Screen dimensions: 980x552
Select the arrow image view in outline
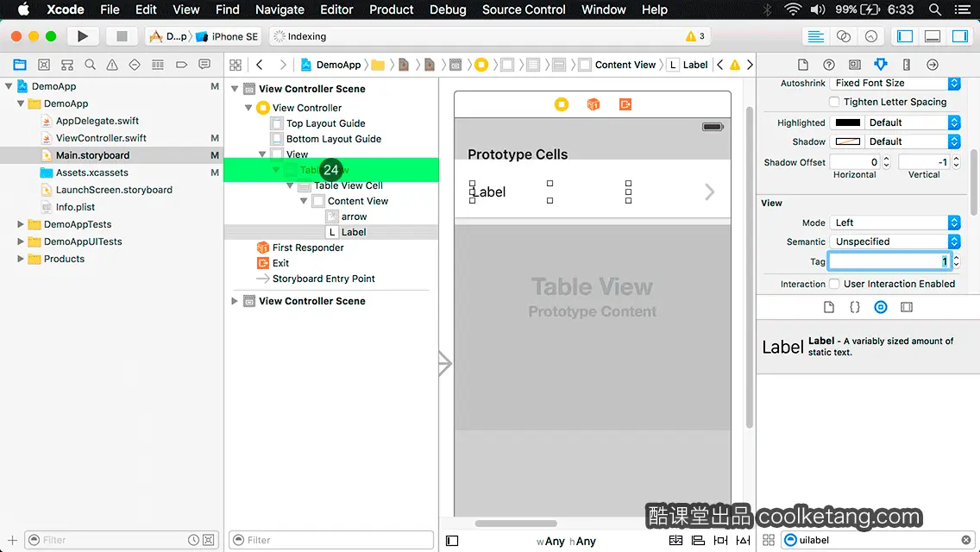354,216
